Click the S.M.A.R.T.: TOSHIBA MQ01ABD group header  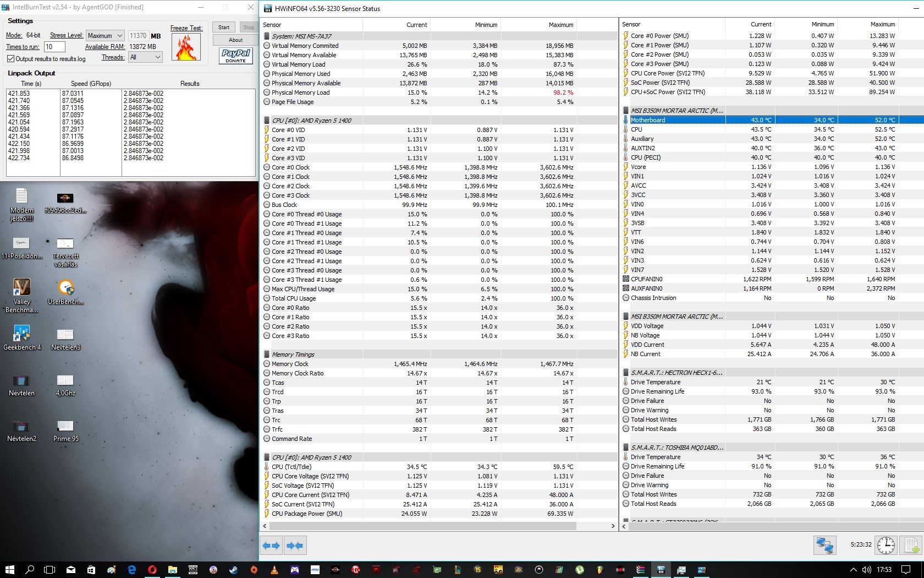coord(772,448)
